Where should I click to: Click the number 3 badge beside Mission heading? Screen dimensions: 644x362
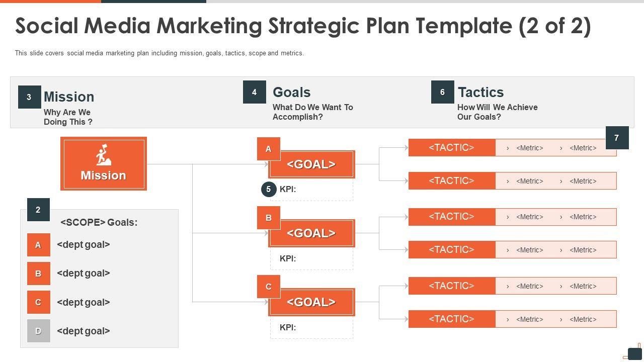[x=29, y=97]
